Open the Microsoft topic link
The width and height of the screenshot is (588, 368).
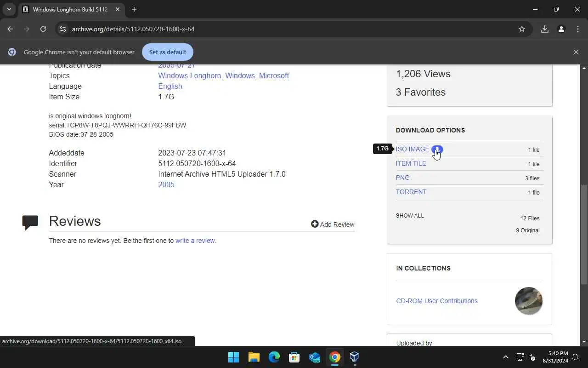point(274,75)
